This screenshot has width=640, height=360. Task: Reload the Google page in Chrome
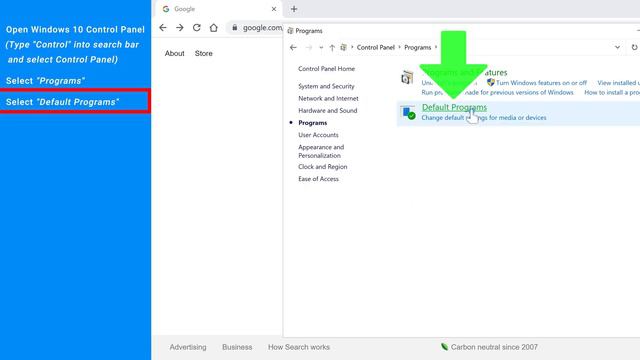[x=197, y=28]
